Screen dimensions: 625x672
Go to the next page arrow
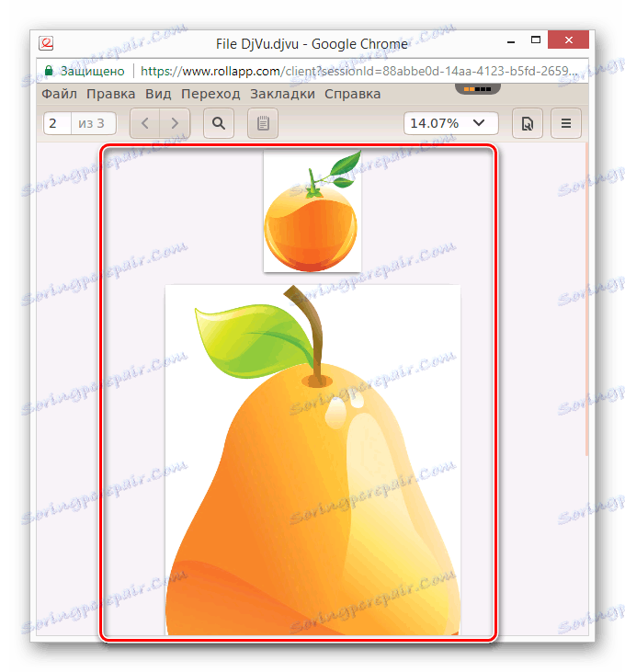pyautogui.click(x=175, y=123)
